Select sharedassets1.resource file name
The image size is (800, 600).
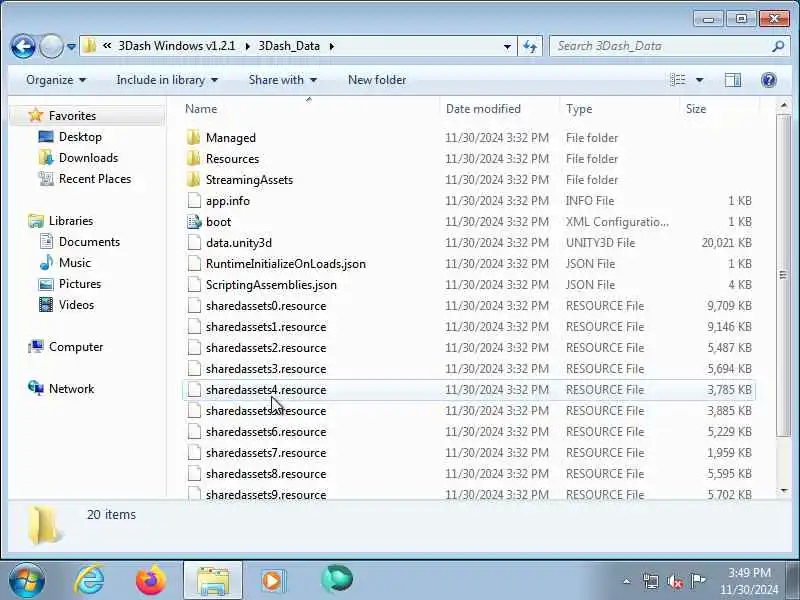(266, 327)
